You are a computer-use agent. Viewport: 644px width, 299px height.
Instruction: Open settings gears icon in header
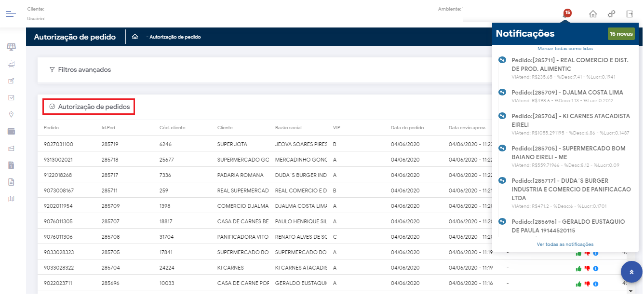tap(611, 14)
